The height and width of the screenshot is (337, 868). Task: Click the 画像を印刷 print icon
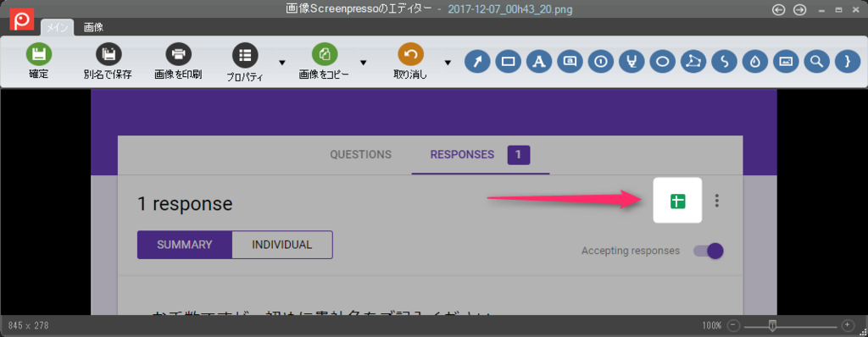[178, 54]
